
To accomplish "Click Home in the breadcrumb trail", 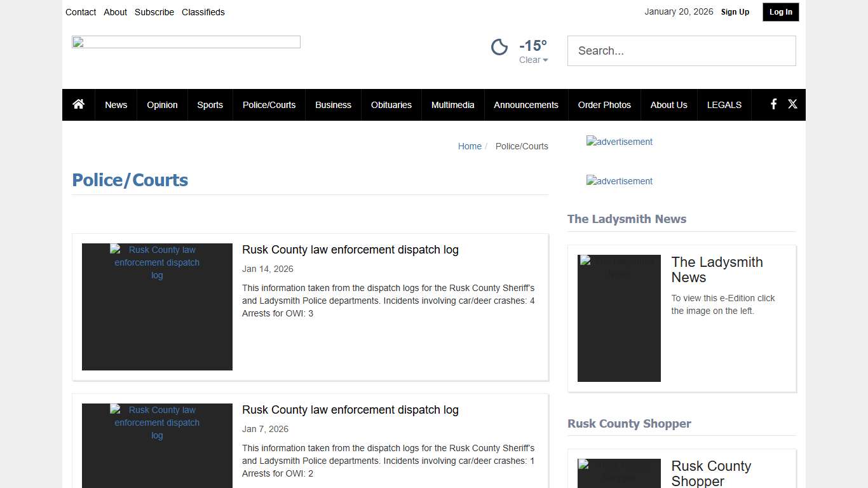I will click(x=470, y=146).
